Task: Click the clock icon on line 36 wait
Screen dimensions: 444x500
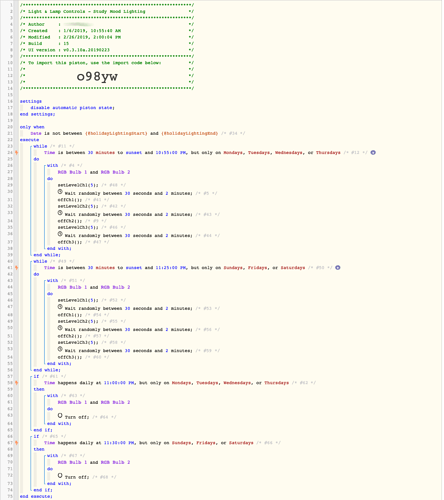Action: point(60,234)
